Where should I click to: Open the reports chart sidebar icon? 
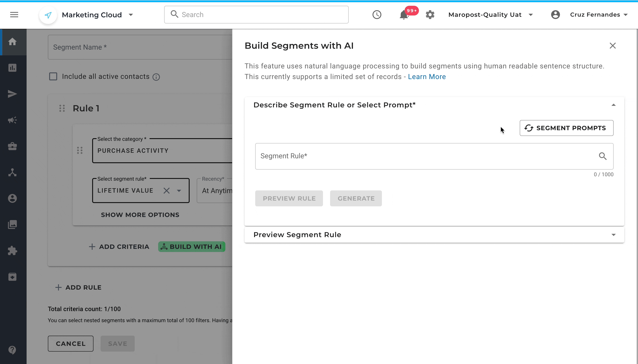pyautogui.click(x=12, y=68)
